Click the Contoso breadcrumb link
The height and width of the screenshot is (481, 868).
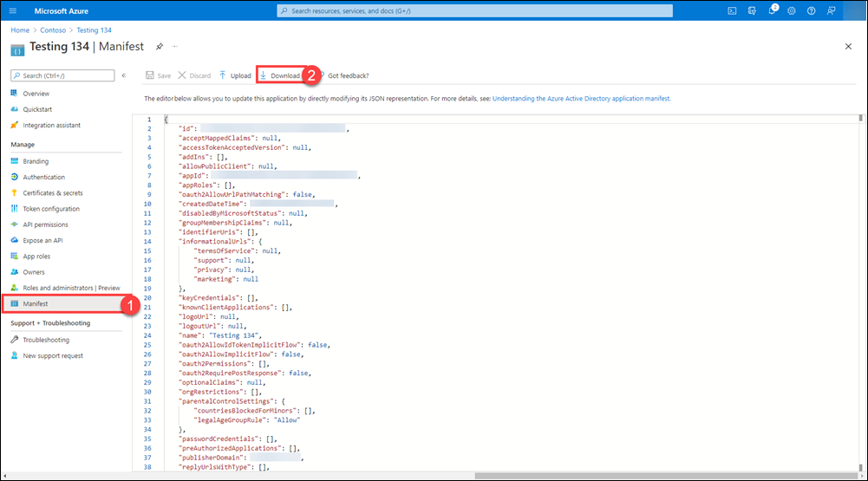pos(54,30)
